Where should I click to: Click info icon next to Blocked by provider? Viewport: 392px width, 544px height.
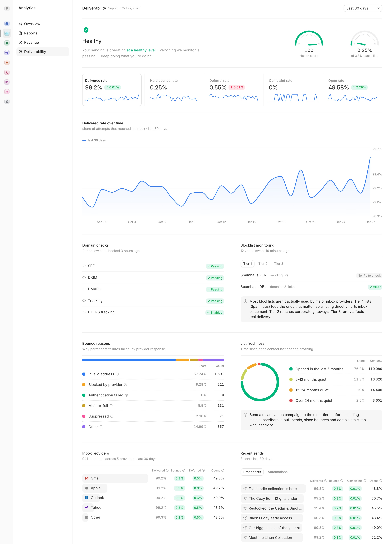point(125,385)
